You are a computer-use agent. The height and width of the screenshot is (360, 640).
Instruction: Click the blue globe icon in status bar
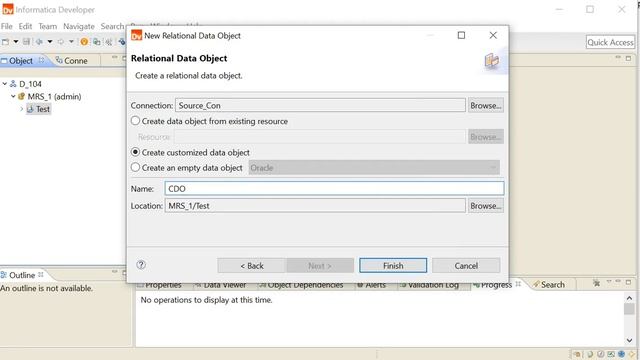click(x=621, y=354)
